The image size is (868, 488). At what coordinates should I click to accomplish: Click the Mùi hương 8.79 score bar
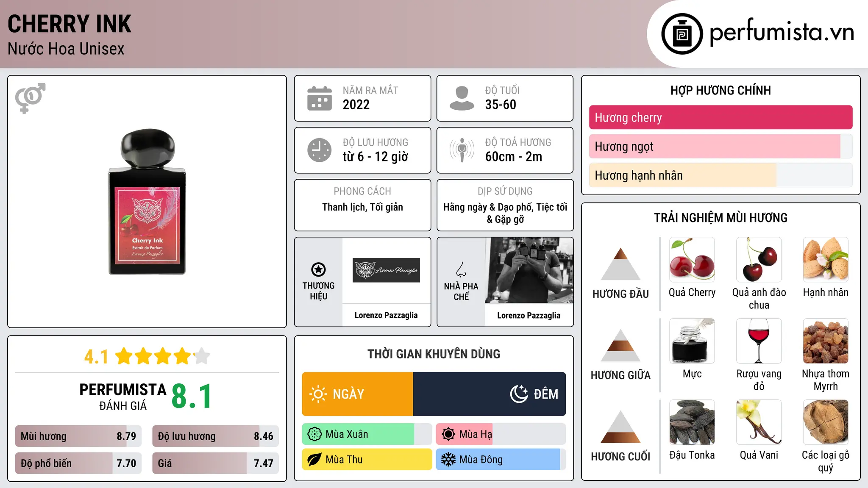click(78, 436)
